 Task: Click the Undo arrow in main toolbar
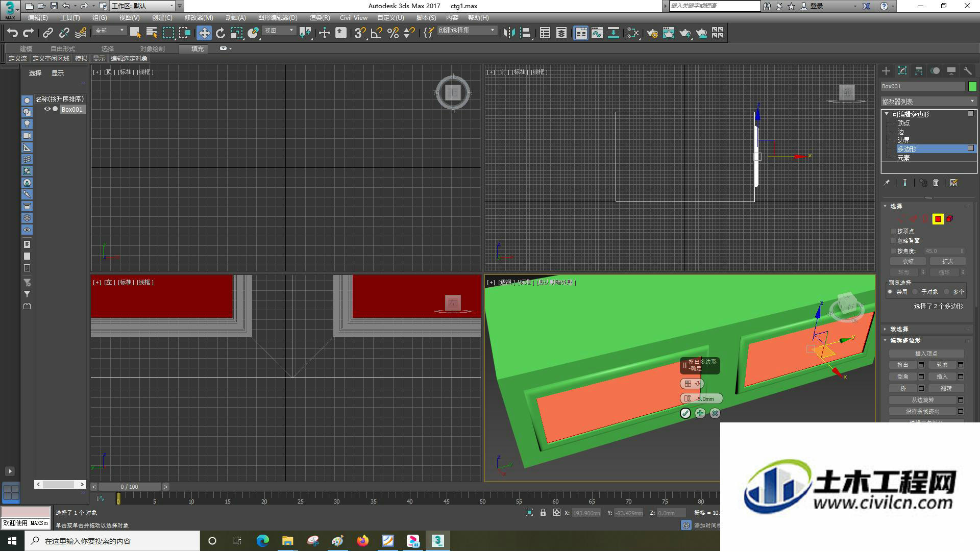tap(12, 33)
